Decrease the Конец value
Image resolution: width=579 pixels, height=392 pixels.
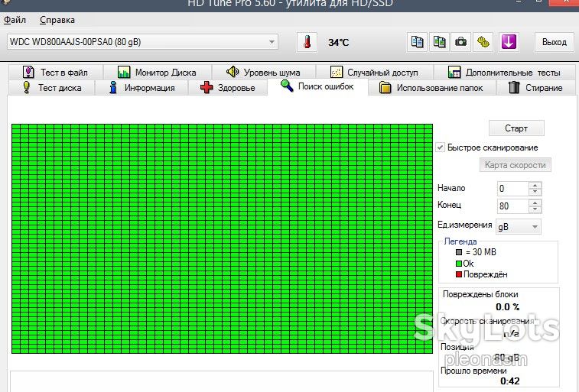pos(535,209)
